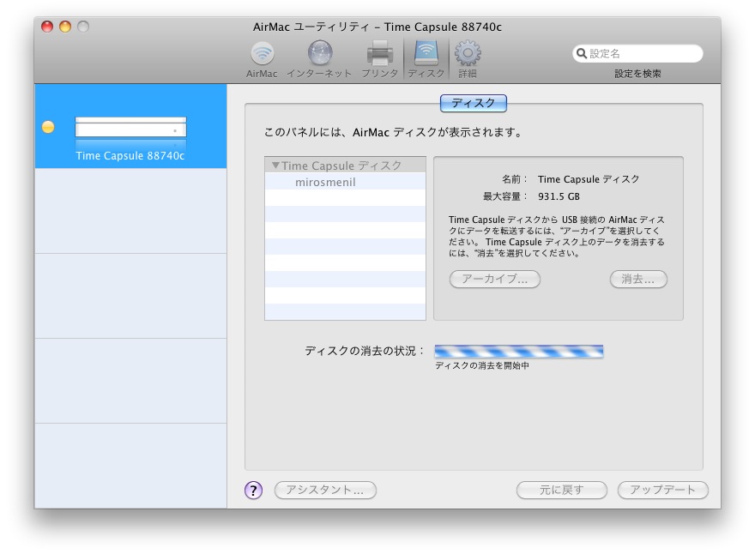
Task: Click the disk erase progress bar
Action: tap(518, 352)
